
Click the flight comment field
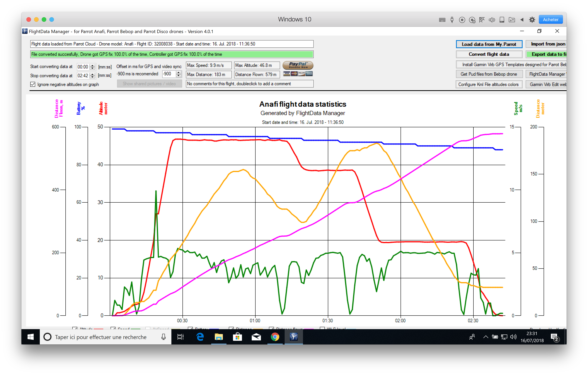coord(250,84)
